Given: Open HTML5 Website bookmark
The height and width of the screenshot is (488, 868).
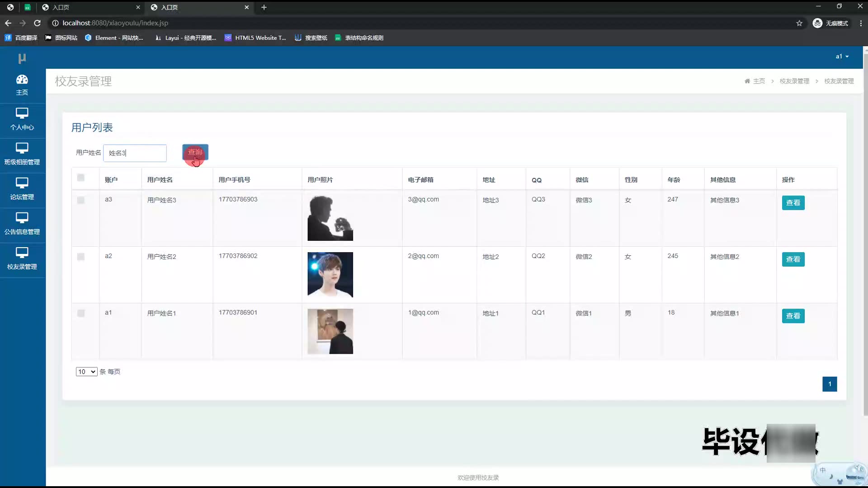Looking at the screenshot, I should (255, 38).
